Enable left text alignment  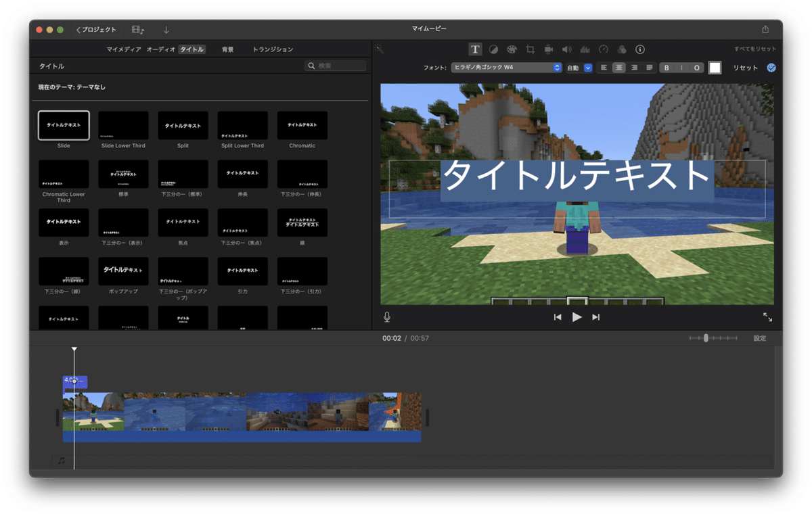pos(603,67)
